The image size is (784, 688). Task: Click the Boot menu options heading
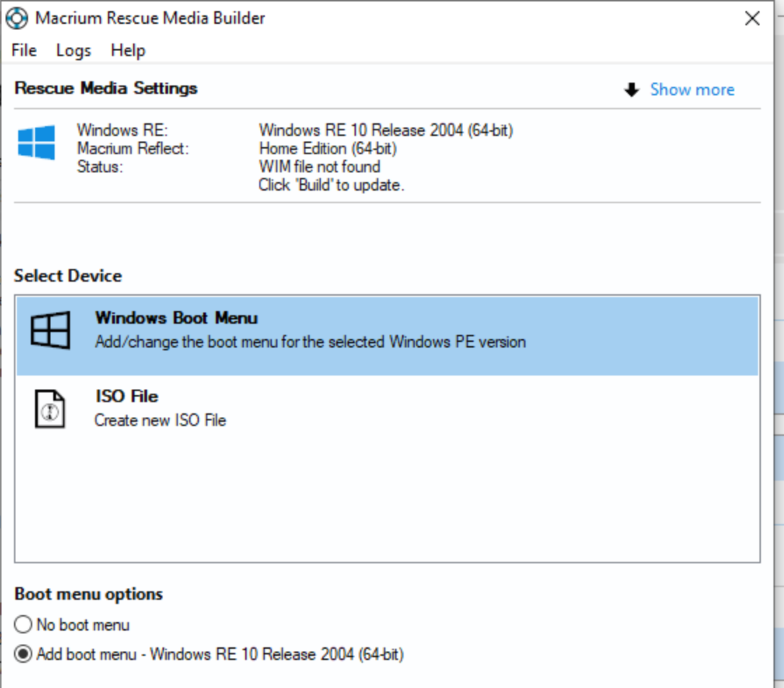coord(87,594)
